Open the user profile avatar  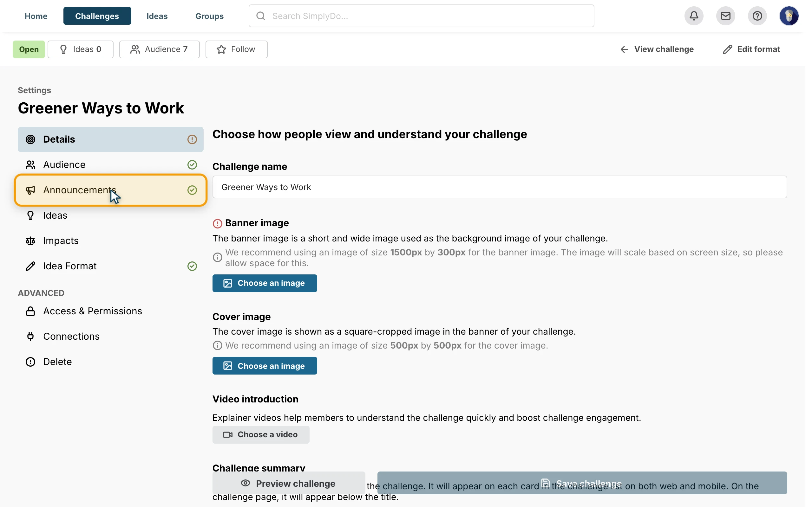pyautogui.click(x=789, y=16)
